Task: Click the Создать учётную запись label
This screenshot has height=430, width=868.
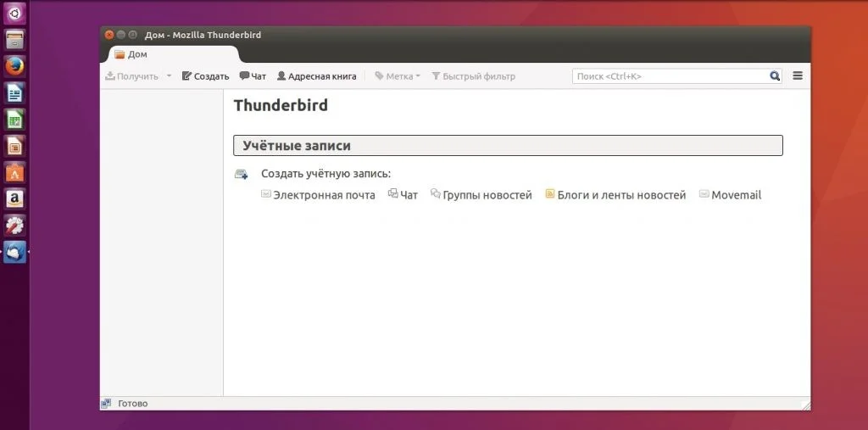Action: 326,174
